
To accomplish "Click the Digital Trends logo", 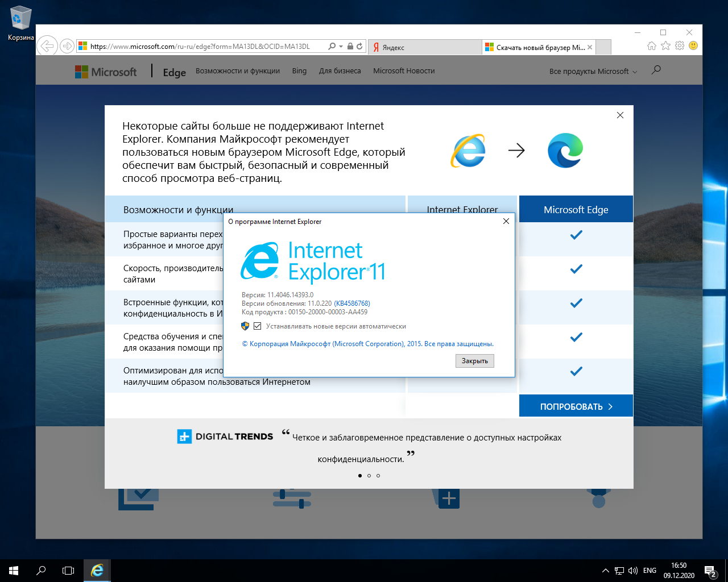I will pos(225,436).
